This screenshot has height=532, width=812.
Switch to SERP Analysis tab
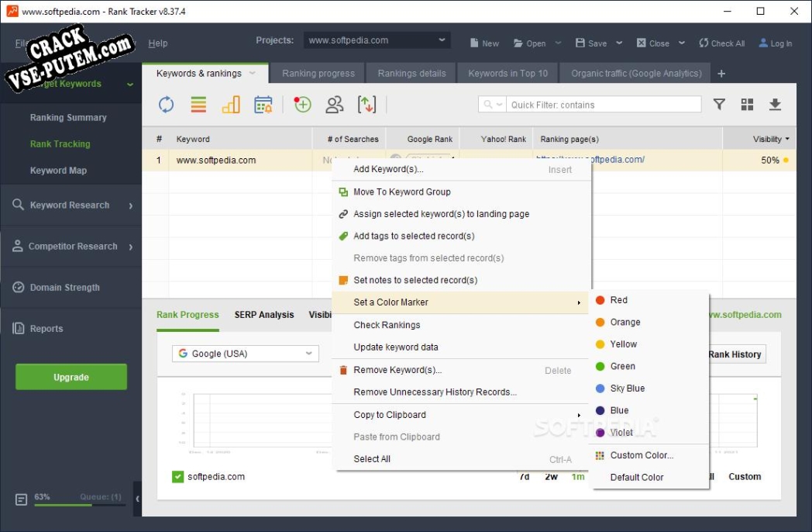coord(264,315)
